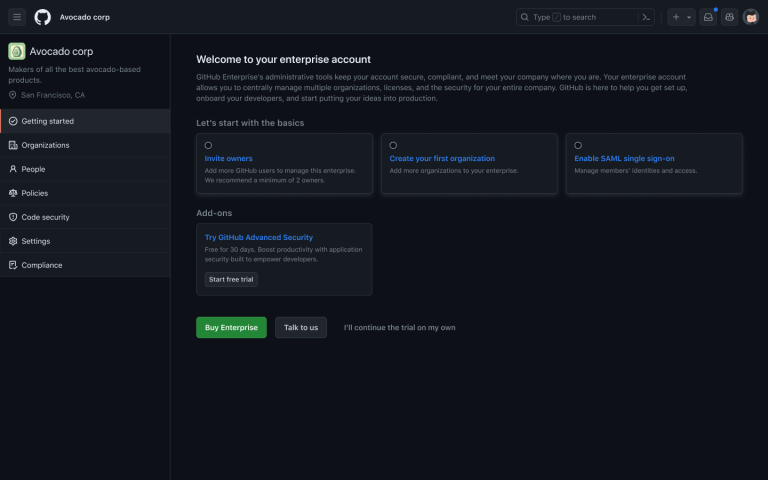Select the Enable SAML single sign-on circle
This screenshot has width=768, height=480.
(578, 145)
